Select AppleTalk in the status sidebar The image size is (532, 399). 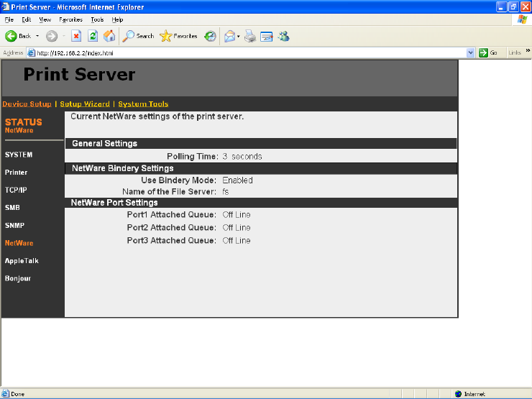point(22,260)
